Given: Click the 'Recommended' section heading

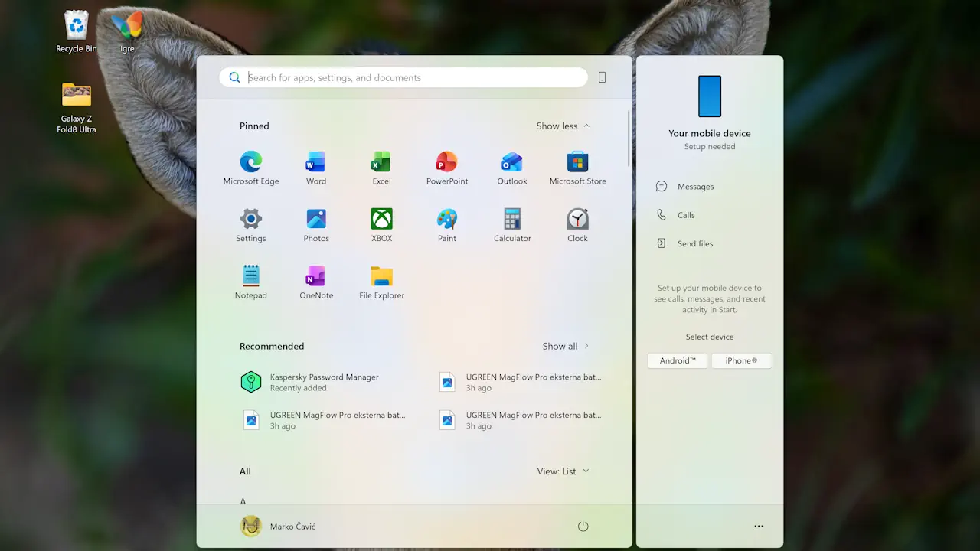Looking at the screenshot, I should (x=272, y=347).
